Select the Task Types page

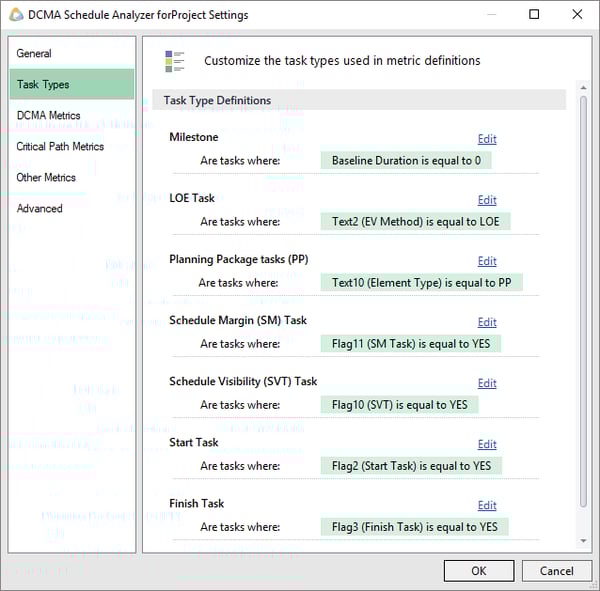pos(72,84)
